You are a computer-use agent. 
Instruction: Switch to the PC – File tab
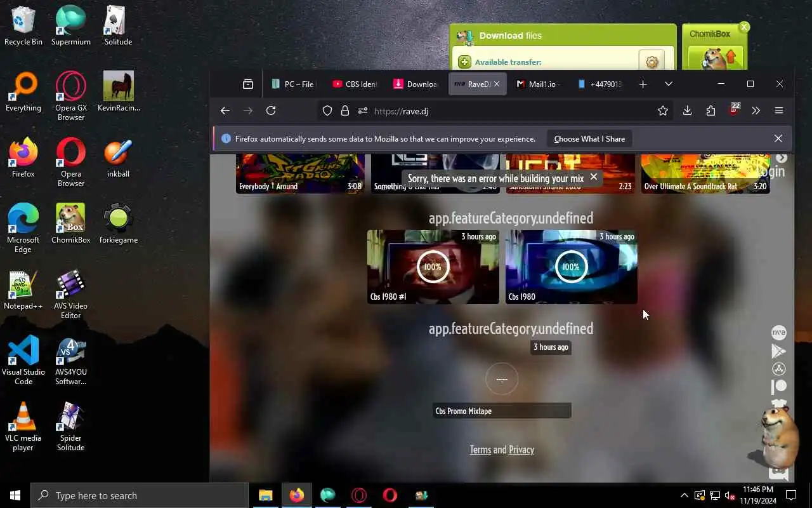293,84
